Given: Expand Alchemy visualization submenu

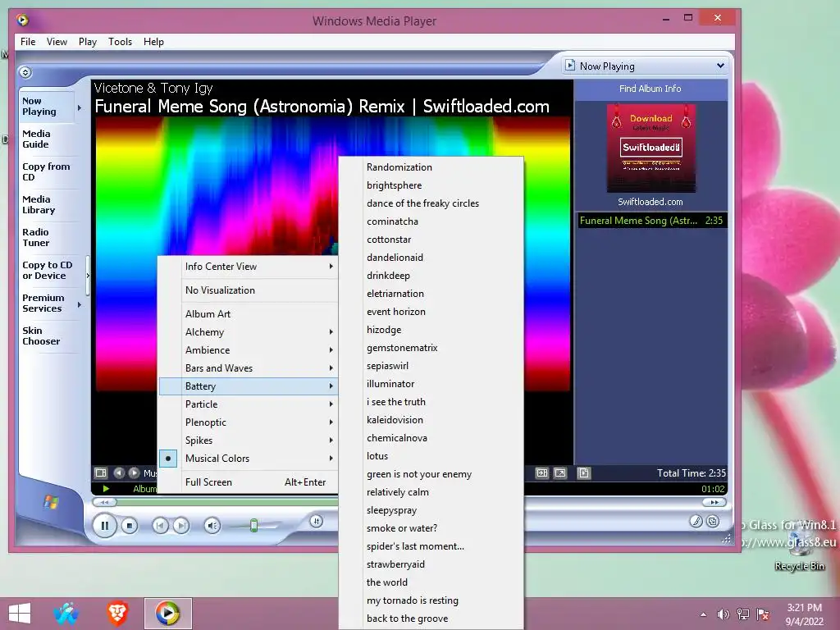Looking at the screenshot, I should pyautogui.click(x=249, y=332).
